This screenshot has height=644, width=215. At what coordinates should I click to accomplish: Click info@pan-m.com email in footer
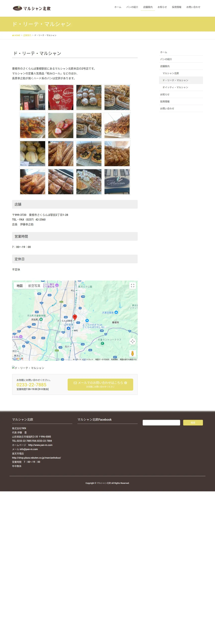coord(29,449)
